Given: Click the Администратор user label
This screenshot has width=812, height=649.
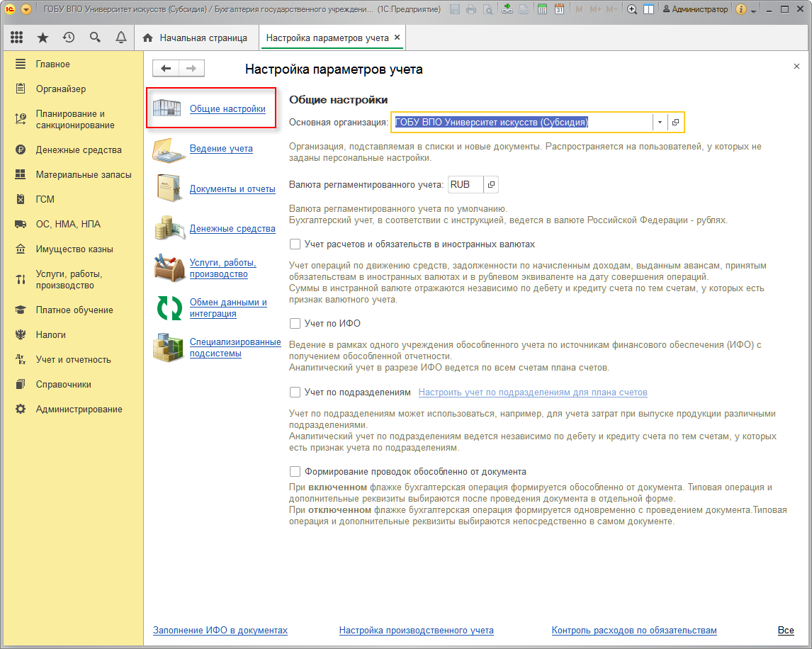Looking at the screenshot, I should 696,9.
